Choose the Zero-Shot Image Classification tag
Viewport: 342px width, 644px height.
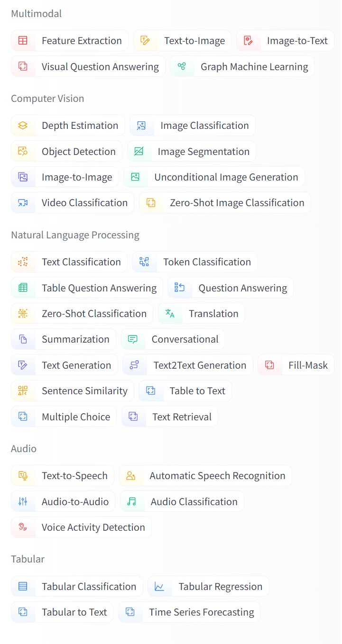tap(225, 203)
